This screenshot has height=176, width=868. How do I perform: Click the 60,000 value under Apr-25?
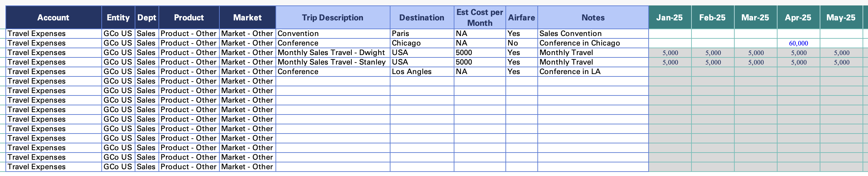(798, 43)
